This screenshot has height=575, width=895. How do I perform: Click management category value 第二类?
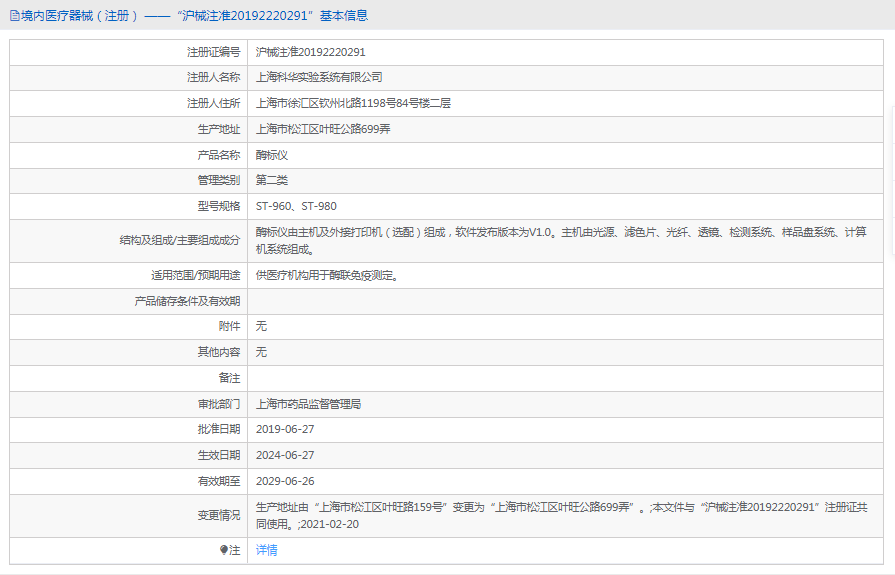(272, 180)
